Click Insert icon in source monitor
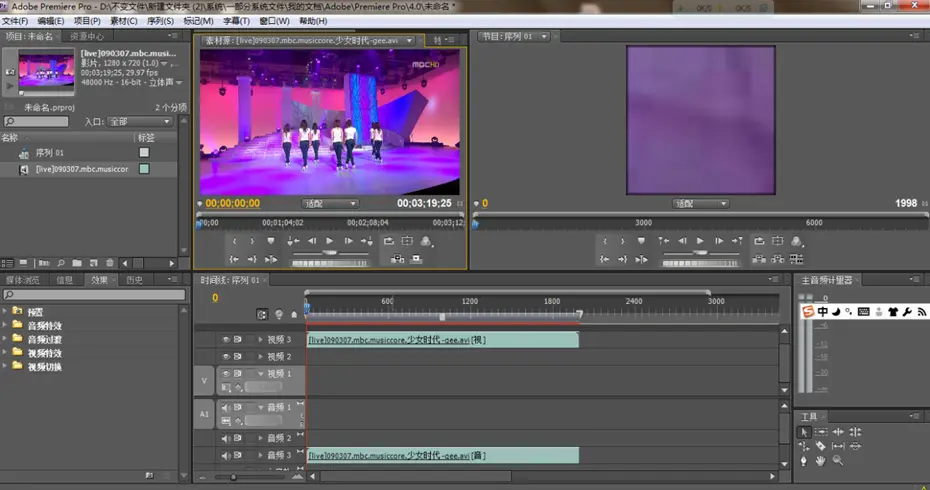This screenshot has height=490, width=930. 397,259
